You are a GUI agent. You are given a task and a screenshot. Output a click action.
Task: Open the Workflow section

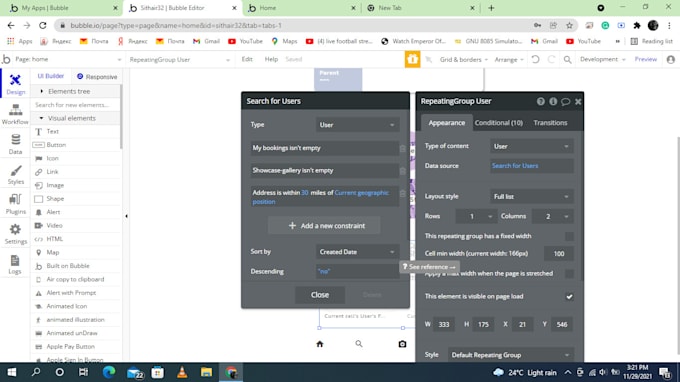tap(15, 114)
